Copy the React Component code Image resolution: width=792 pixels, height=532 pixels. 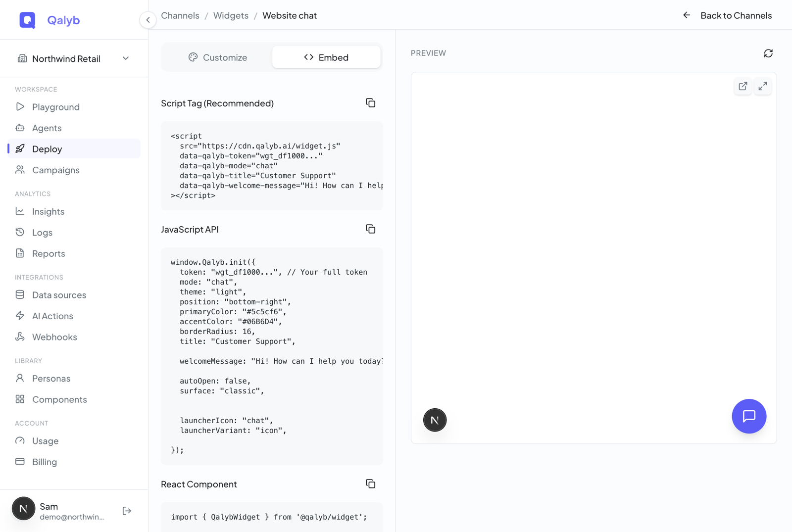[371, 484]
